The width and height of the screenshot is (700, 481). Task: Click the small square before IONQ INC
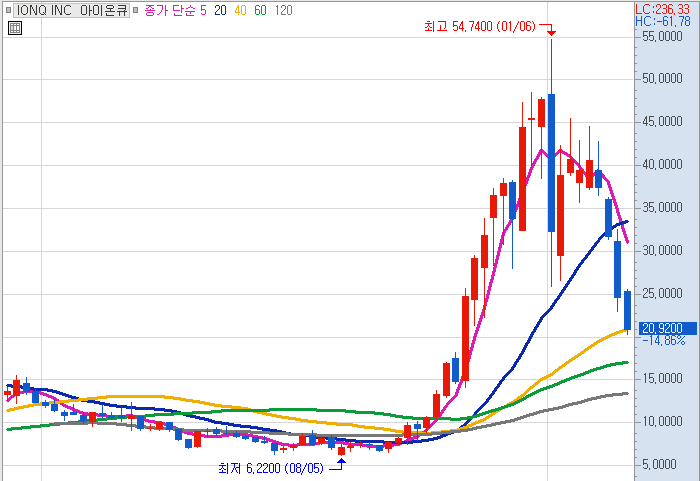(x=8, y=10)
